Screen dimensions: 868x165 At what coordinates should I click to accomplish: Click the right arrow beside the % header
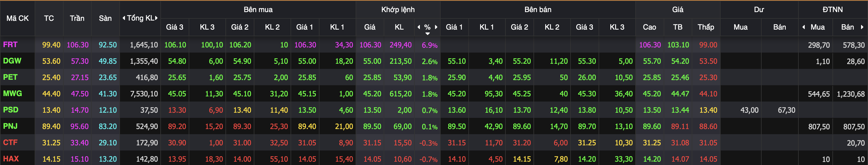[436, 27]
